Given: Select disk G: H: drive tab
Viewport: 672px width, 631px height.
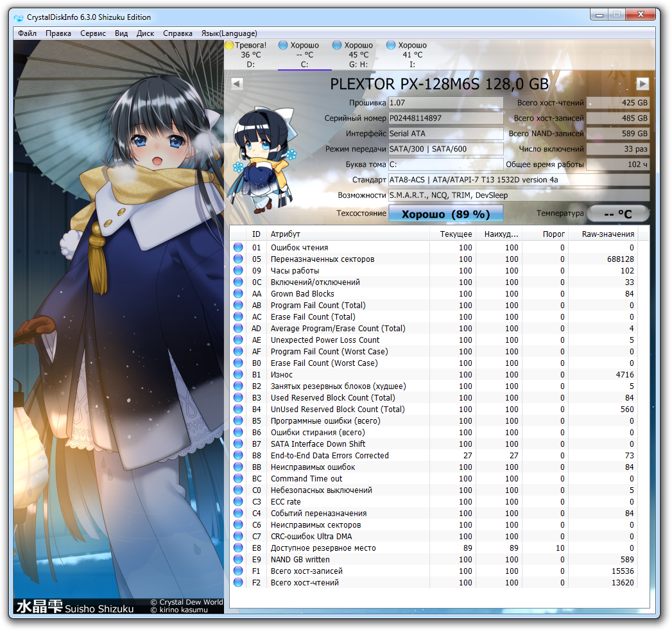Looking at the screenshot, I should point(358,55).
